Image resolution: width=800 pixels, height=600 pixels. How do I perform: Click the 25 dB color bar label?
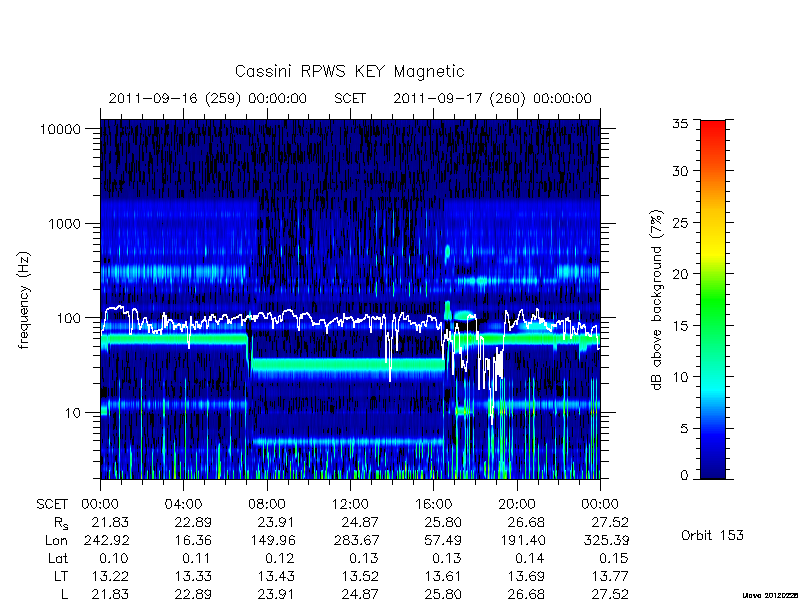[x=680, y=223]
